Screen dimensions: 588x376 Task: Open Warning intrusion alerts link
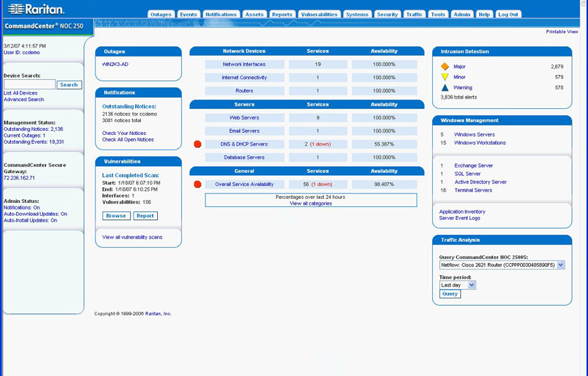tap(463, 87)
